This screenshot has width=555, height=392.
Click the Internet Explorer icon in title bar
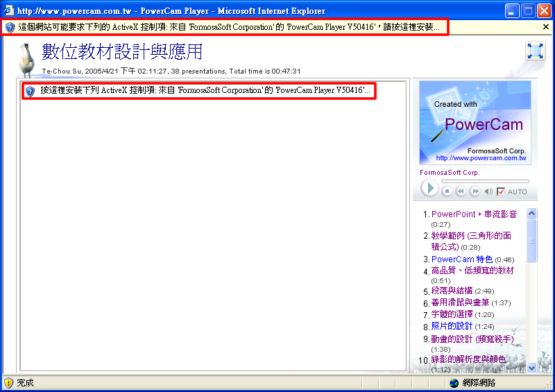pyautogui.click(x=8, y=10)
